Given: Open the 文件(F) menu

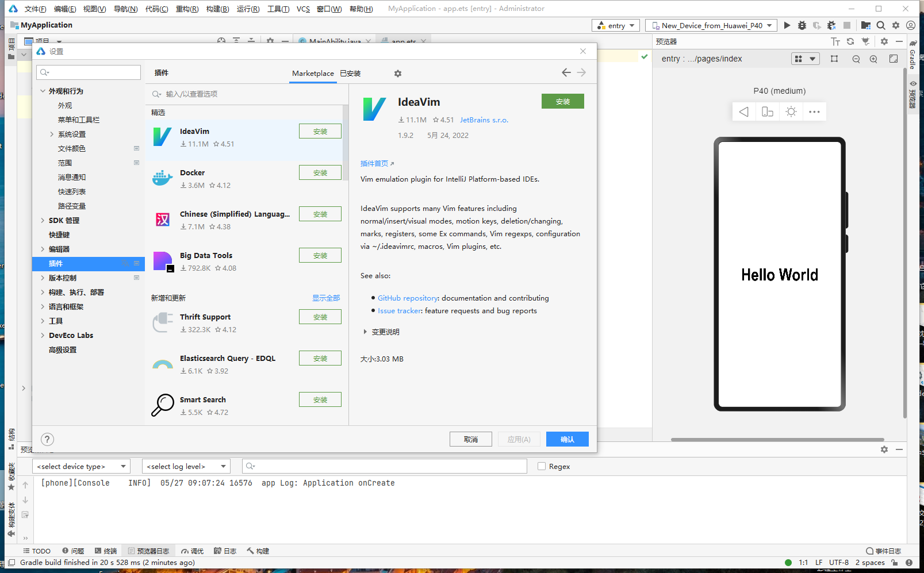Looking at the screenshot, I should click(35, 9).
